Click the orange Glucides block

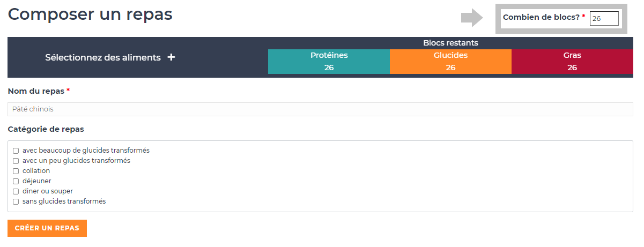[450, 62]
